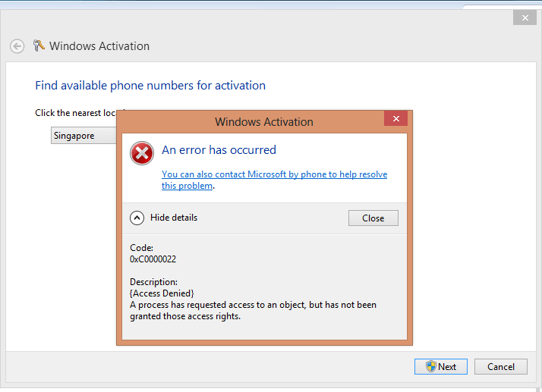Cancel the activation wizard
This screenshot has width=542, height=392.
click(x=501, y=366)
